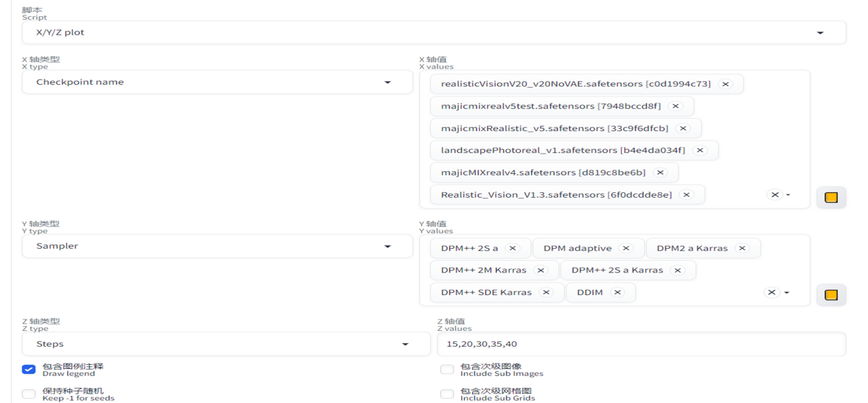
Task: Select majicmixRealistic_v5.safetensors tag text
Action: (x=555, y=128)
